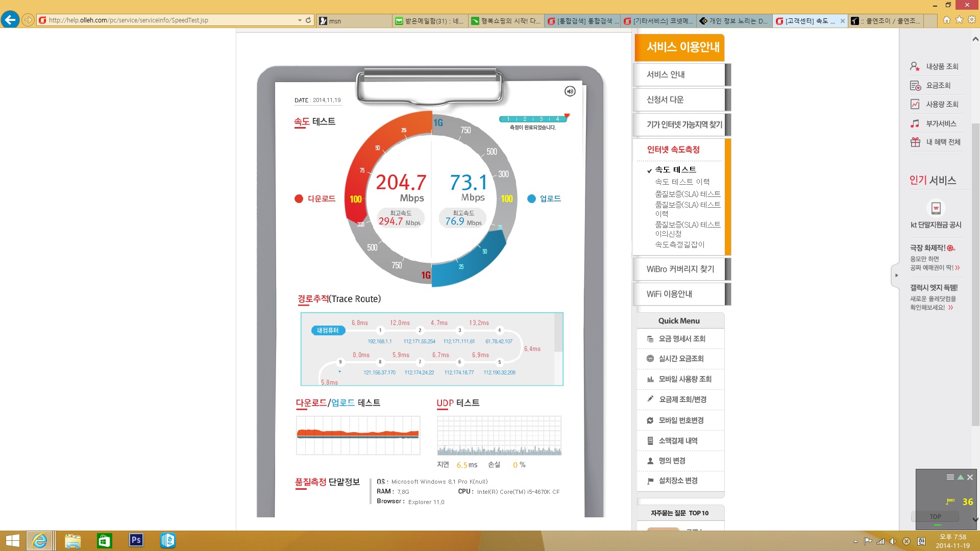Refresh the page with the reload icon
Viewport: 980px width, 551px height.
308,20
